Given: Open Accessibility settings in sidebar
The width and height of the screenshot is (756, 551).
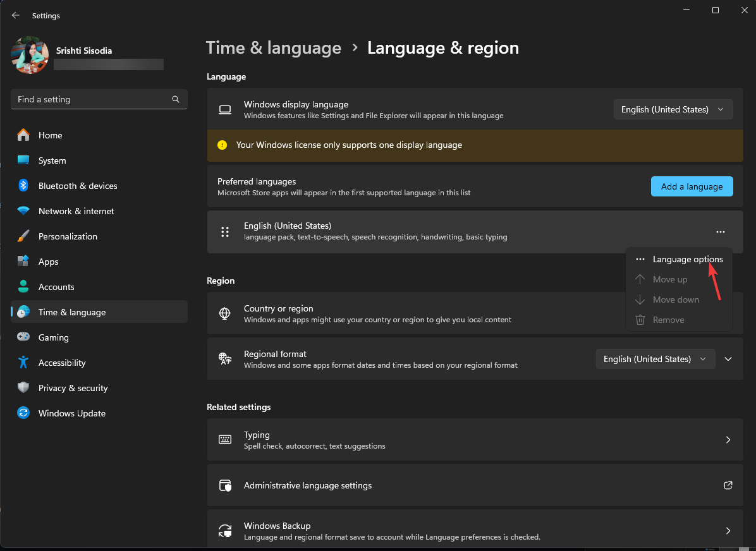Looking at the screenshot, I should point(61,363).
